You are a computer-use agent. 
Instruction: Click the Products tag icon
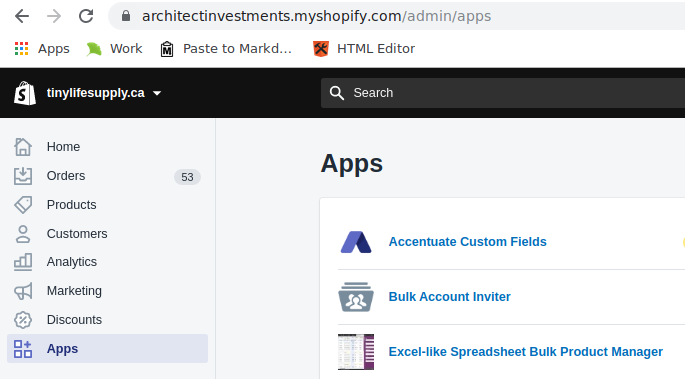pos(23,205)
